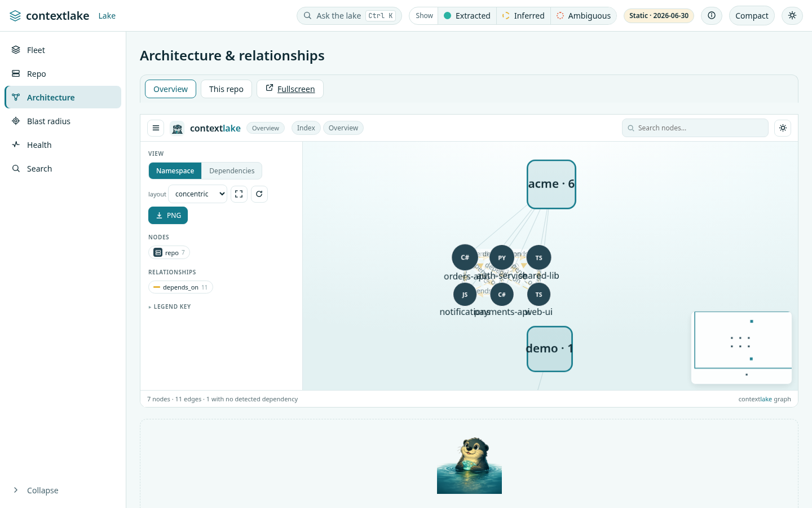Viewport: 812px width, 508px height.
Task: Toggle the app light/dark theme
Action: (x=792, y=16)
